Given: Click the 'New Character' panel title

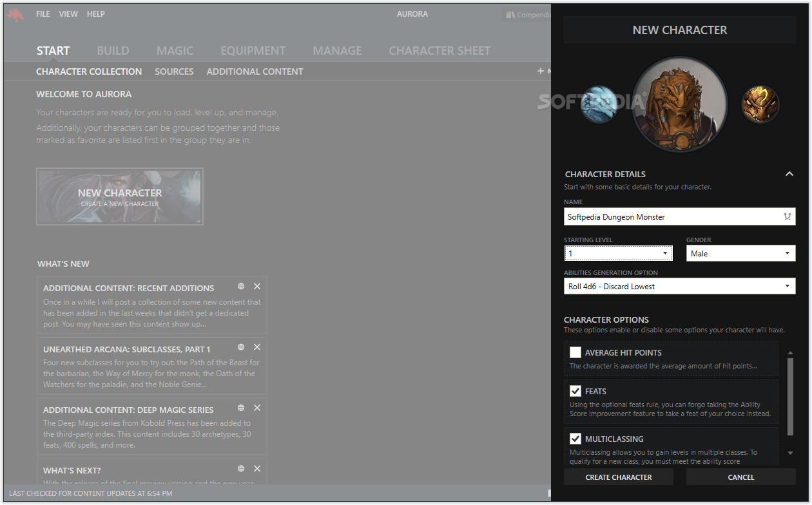Looking at the screenshot, I should pos(680,30).
